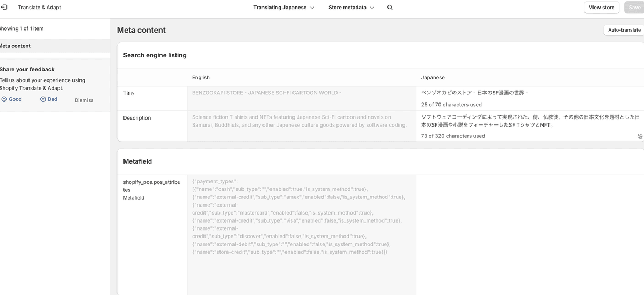Click the sad face Bad icon

pyautogui.click(x=43, y=99)
